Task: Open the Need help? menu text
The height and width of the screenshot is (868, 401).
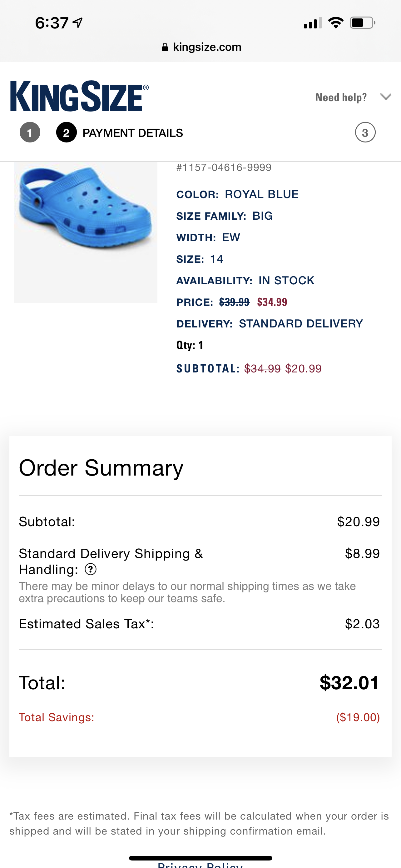Action: pyautogui.click(x=341, y=97)
